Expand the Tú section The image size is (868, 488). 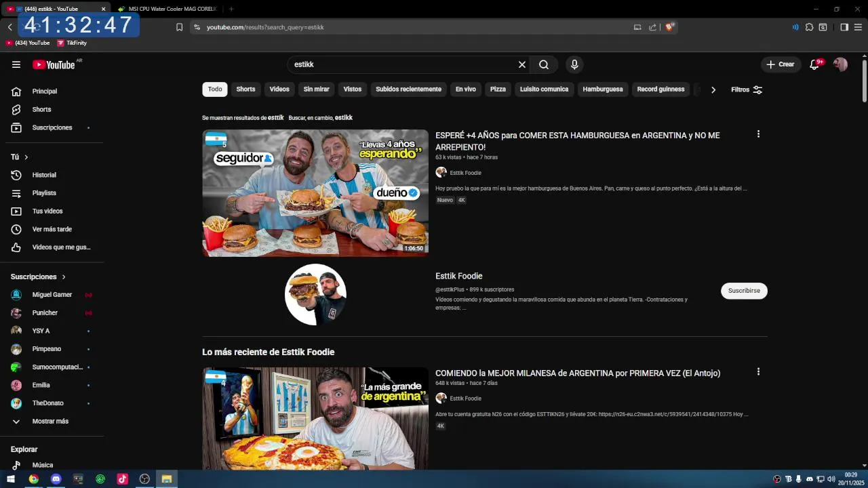click(19, 157)
